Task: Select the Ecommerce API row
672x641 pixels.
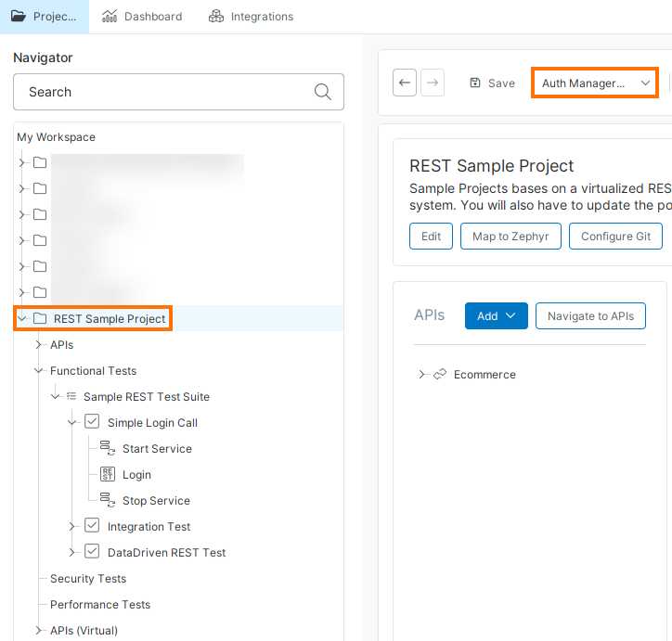Action: (x=485, y=375)
